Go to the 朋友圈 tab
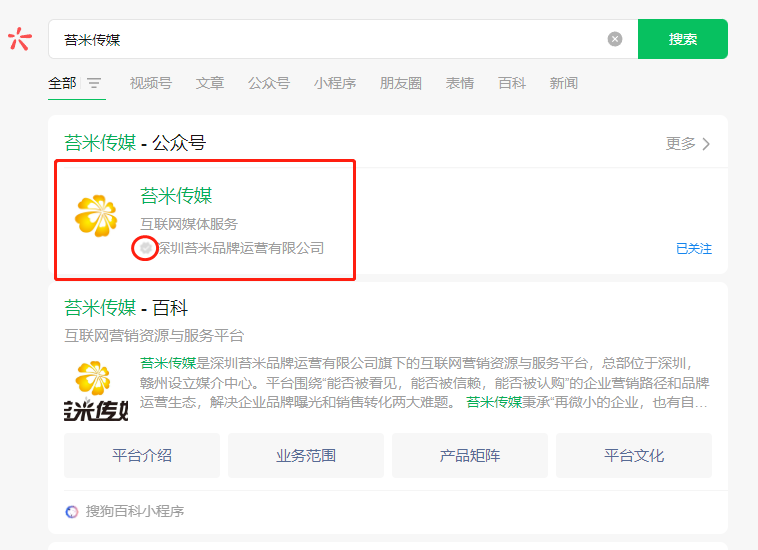 pyautogui.click(x=401, y=83)
